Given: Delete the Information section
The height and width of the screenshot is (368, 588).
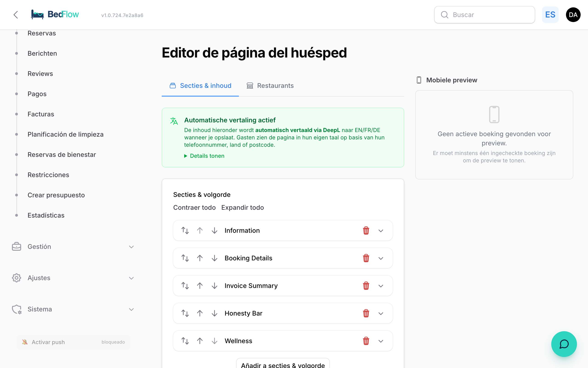Looking at the screenshot, I should click(366, 230).
